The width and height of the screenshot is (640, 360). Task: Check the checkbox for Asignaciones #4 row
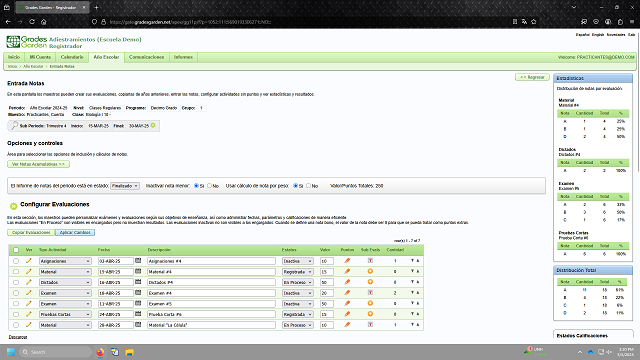pyautogui.click(x=16, y=261)
